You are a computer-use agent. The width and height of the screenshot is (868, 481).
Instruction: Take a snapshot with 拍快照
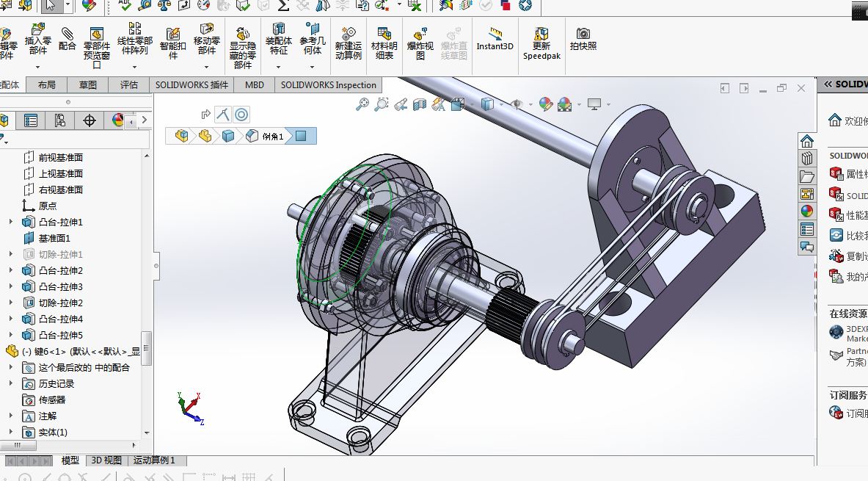[x=583, y=39]
